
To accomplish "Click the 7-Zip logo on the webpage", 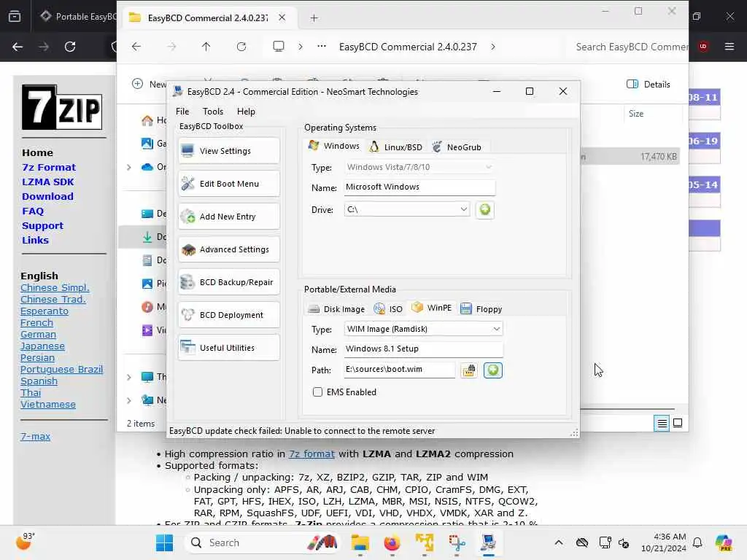I will click(x=62, y=107).
